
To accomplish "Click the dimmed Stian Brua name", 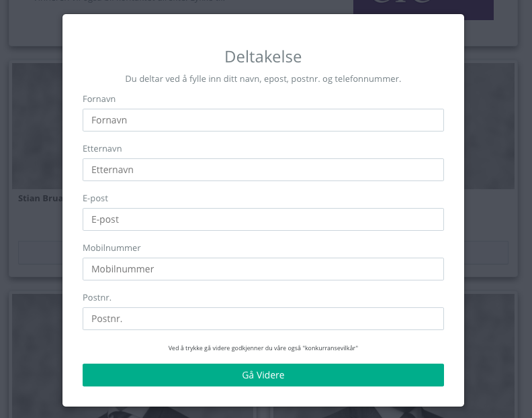I will (40, 199).
